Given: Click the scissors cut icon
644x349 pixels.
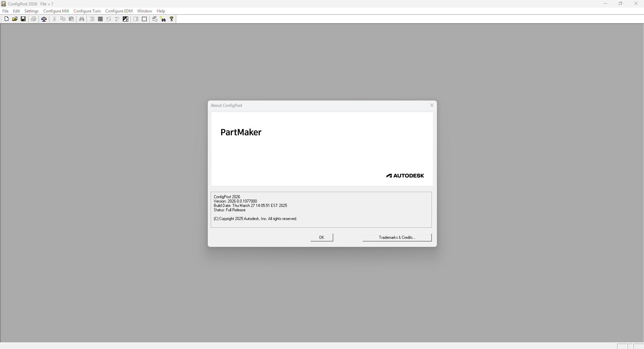Looking at the screenshot, I should pos(54,19).
